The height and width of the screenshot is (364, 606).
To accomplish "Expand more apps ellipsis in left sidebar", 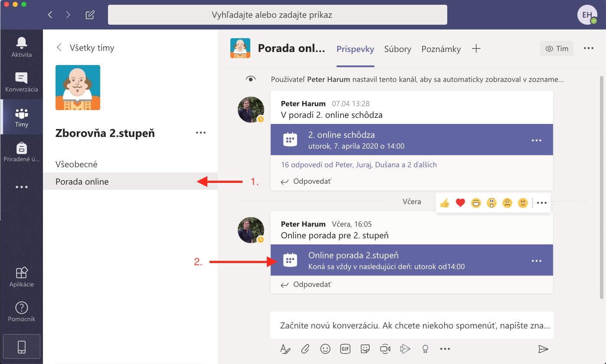I will tap(21, 187).
